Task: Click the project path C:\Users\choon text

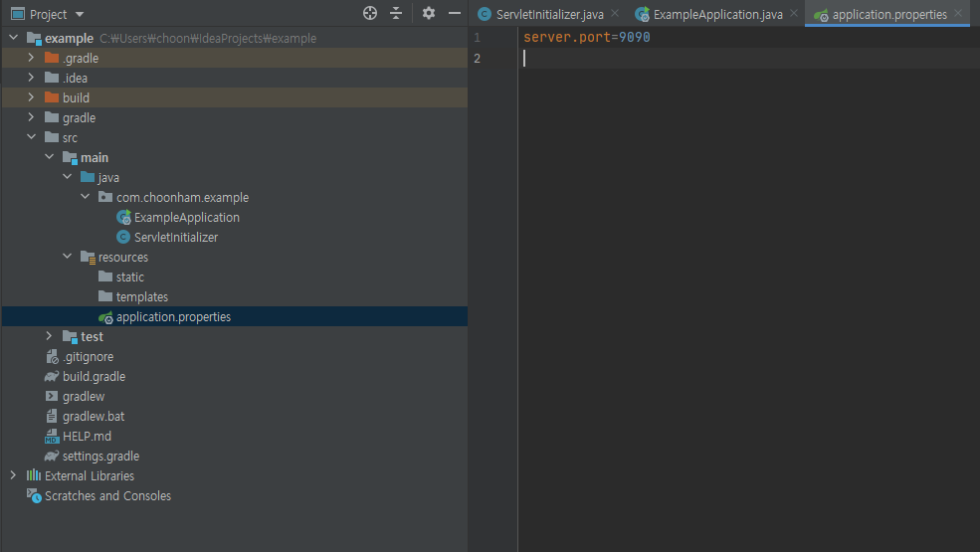Action: [208, 38]
